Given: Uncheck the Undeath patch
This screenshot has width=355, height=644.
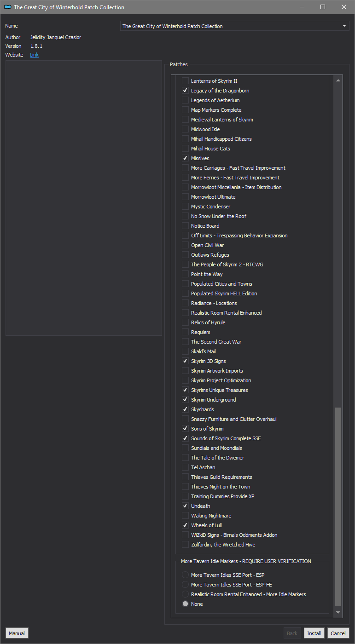Looking at the screenshot, I should click(185, 506).
